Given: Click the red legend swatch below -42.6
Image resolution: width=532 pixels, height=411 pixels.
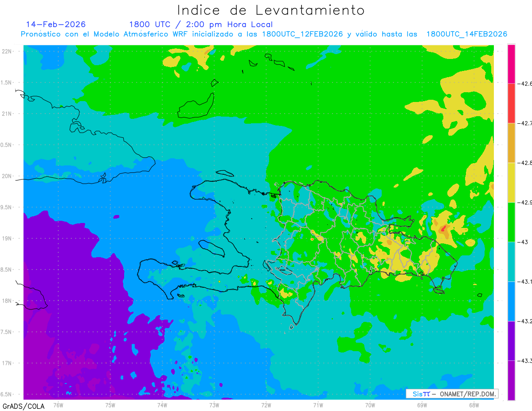Looking at the screenshot, I should pos(511,103).
